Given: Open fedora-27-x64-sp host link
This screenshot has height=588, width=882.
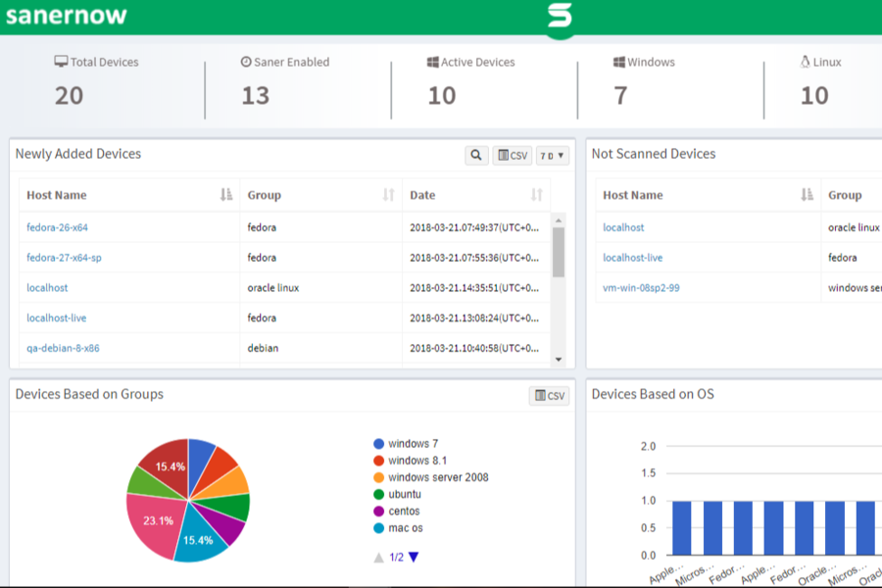Looking at the screenshot, I should pos(64,258).
